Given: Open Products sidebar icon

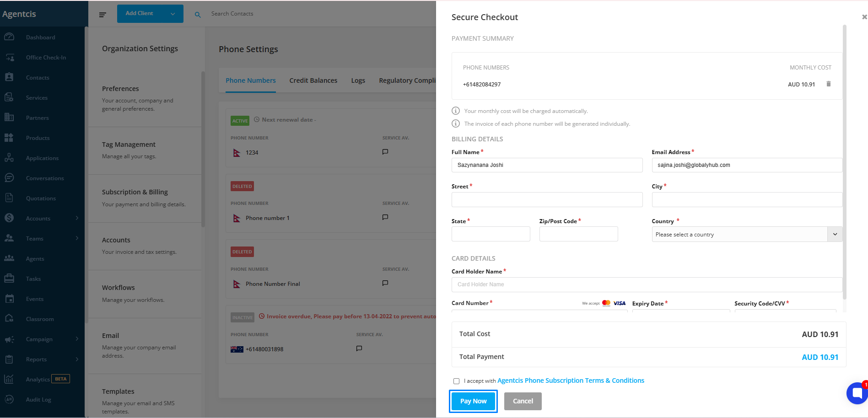Looking at the screenshot, I should click(9, 138).
